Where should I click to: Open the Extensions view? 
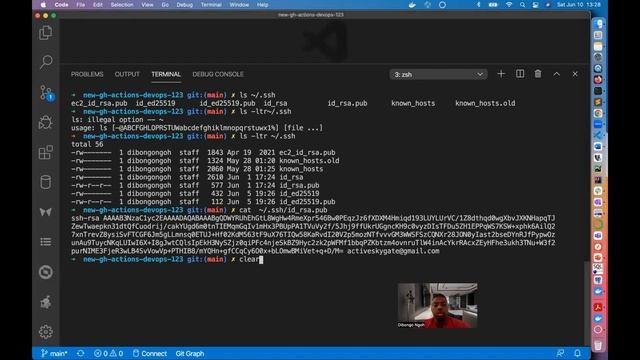[46, 152]
